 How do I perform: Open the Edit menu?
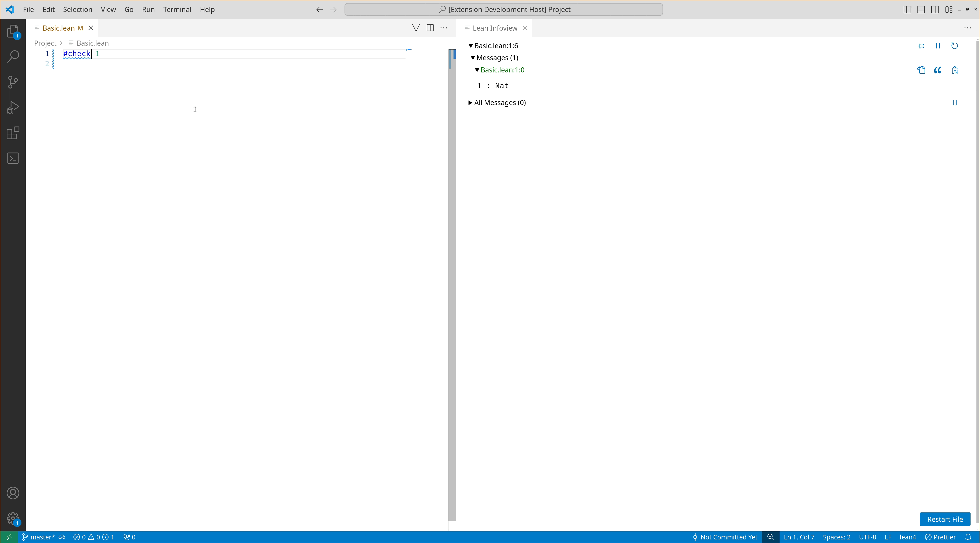click(x=48, y=9)
